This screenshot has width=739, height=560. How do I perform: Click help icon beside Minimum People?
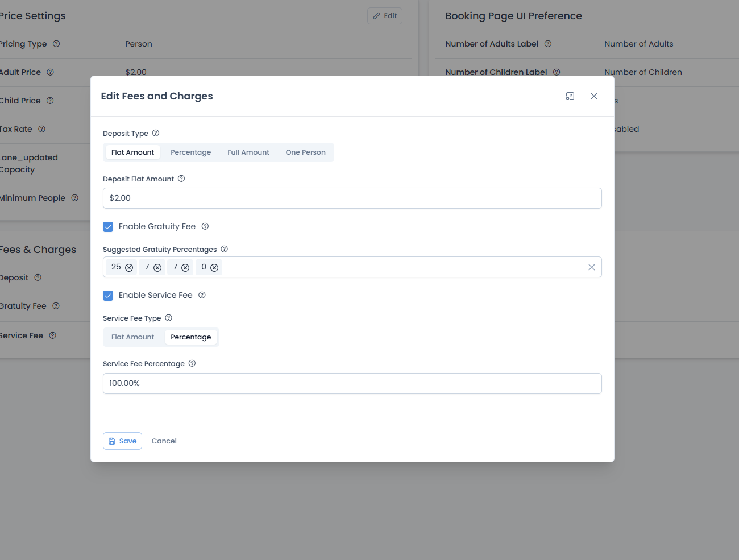[74, 198]
